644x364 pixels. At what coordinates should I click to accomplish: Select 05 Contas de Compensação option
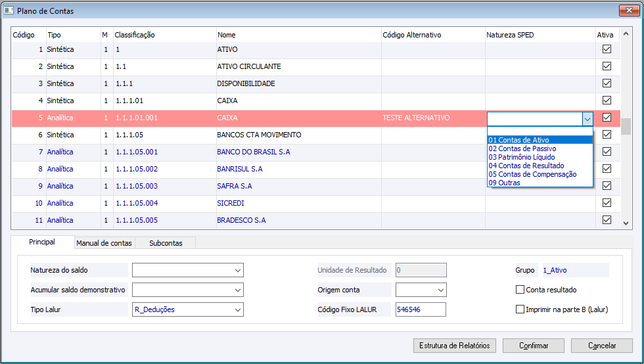click(x=540, y=174)
